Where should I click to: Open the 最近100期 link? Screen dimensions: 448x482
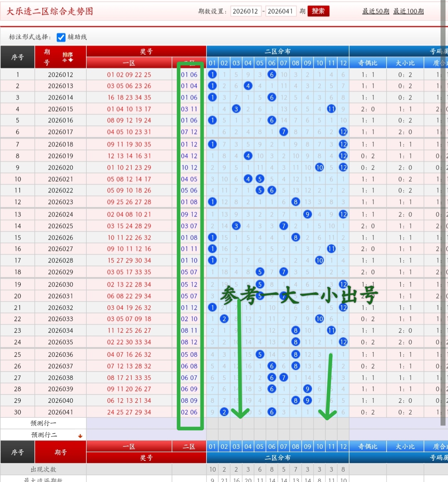click(x=408, y=11)
